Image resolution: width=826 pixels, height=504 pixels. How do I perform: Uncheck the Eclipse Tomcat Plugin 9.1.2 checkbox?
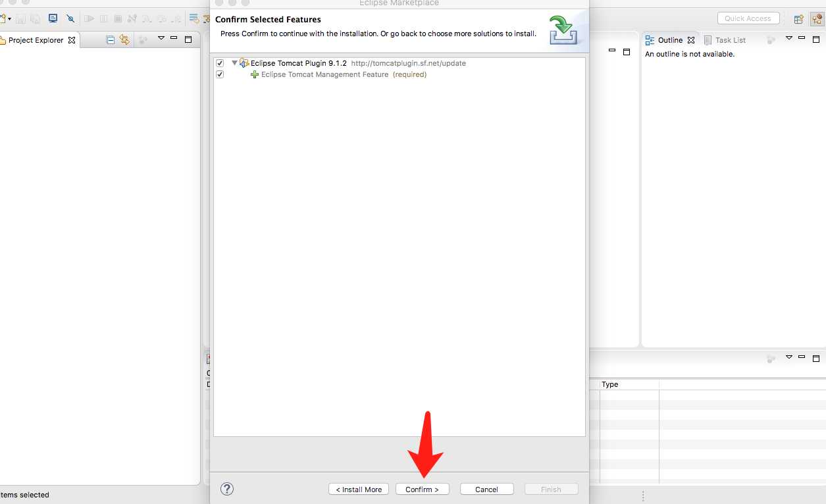(220, 63)
